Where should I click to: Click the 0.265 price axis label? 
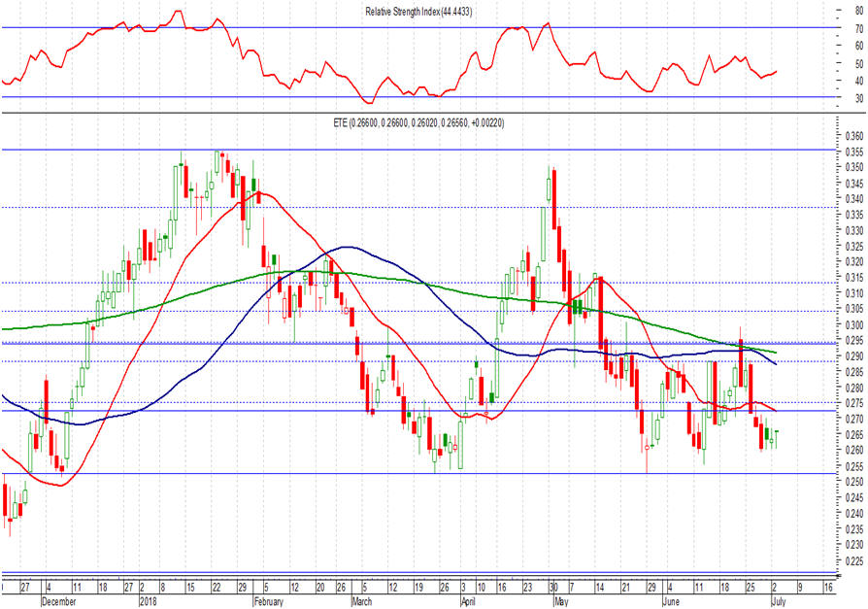tap(854, 434)
